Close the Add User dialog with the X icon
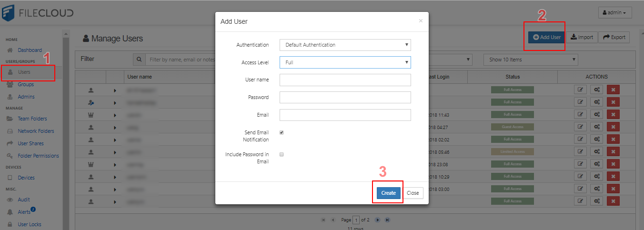644x230 pixels. (x=421, y=21)
